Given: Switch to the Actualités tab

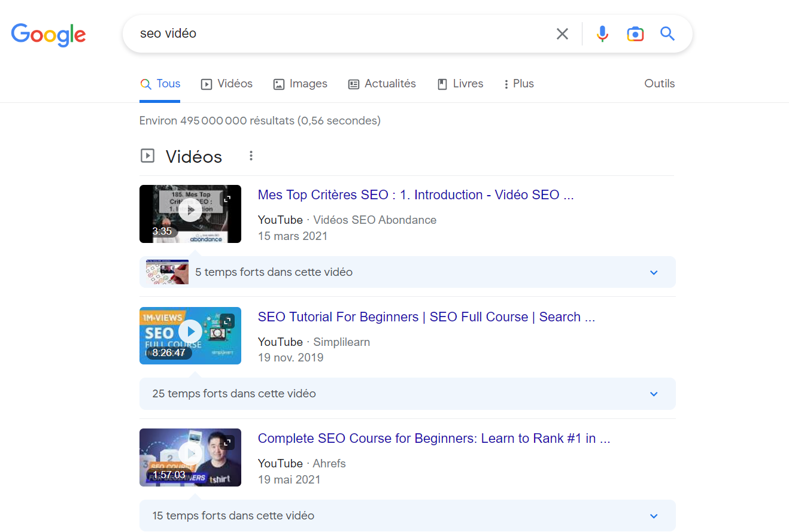Looking at the screenshot, I should (x=382, y=84).
